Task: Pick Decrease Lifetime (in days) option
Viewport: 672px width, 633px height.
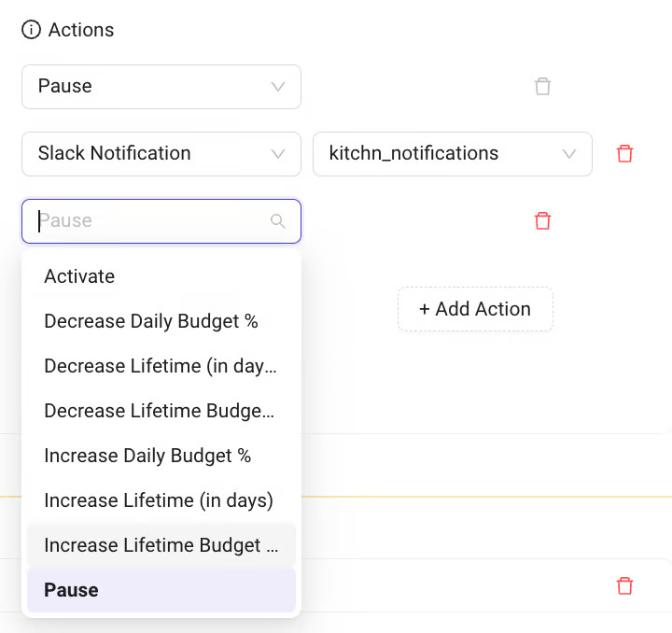Action: (161, 366)
